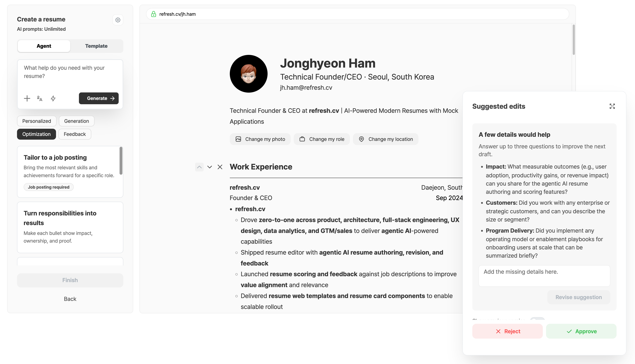Click Technical Founder/CEO · Seoul, South Korea subtitle
This screenshot has height=364, width=635.
tap(357, 77)
